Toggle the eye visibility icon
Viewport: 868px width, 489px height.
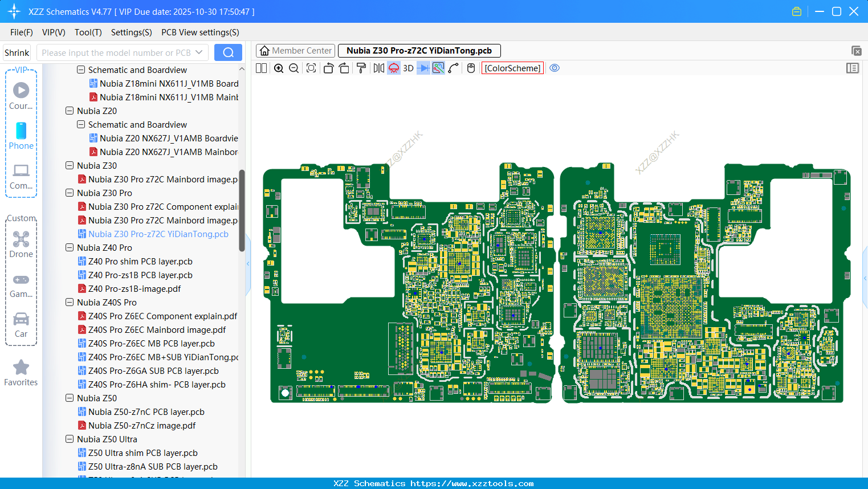555,68
